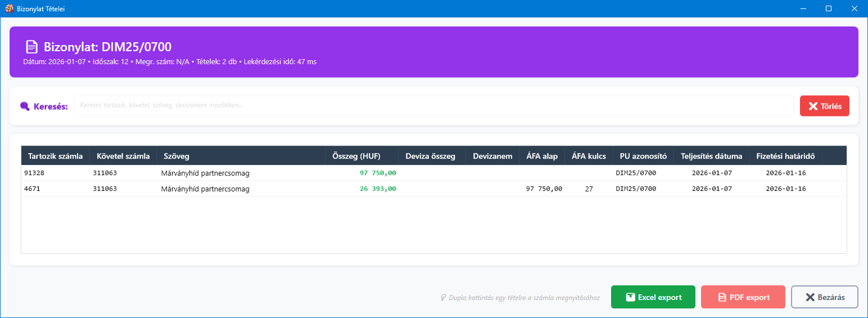Click the 26 393,00 amount cell
The image size is (868, 318).
[x=378, y=189]
